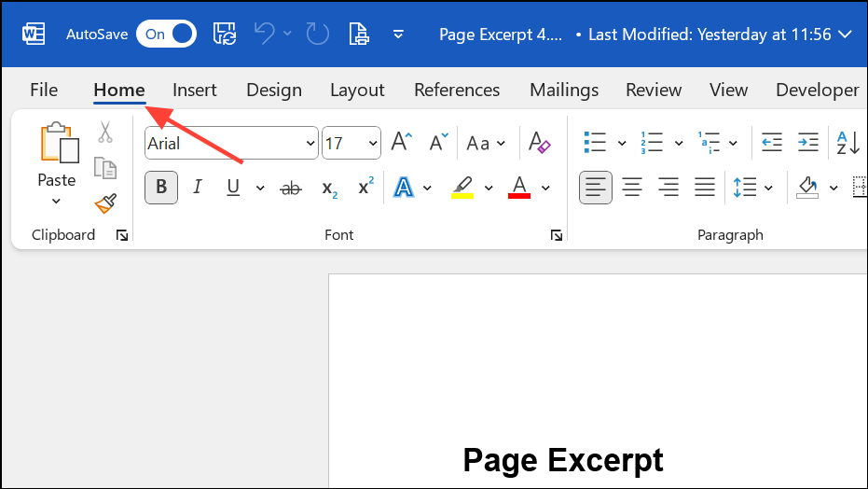Center align the paragraph text

[632, 188]
